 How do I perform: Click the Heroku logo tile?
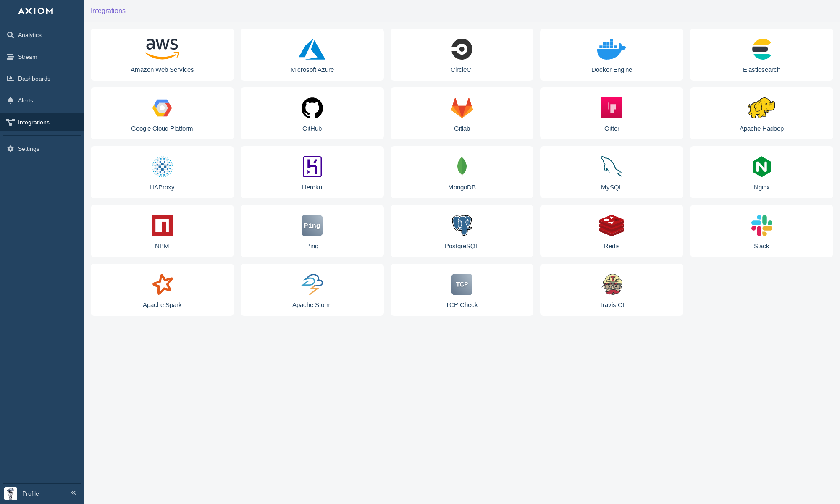coord(312,172)
